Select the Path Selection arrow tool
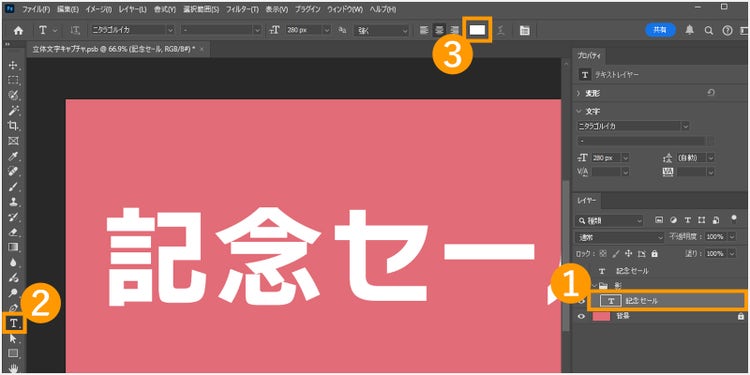750x375 pixels. pyautogui.click(x=13, y=339)
